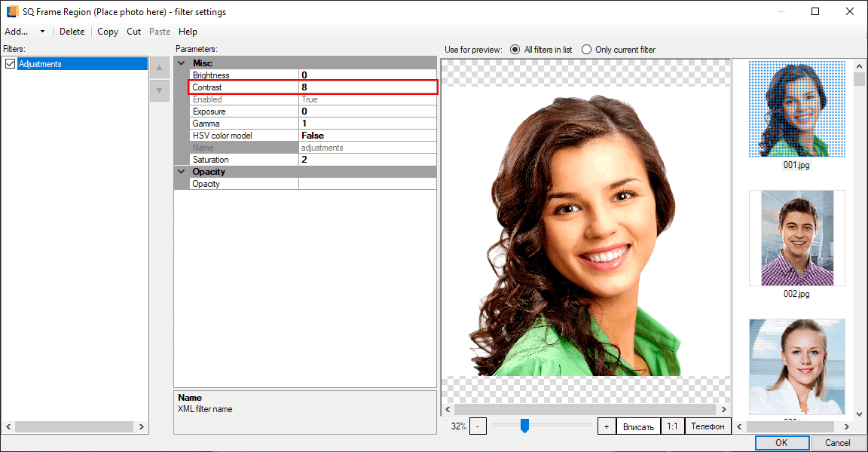868x452 pixels.
Task: Open the Help menu
Action: [x=188, y=32]
